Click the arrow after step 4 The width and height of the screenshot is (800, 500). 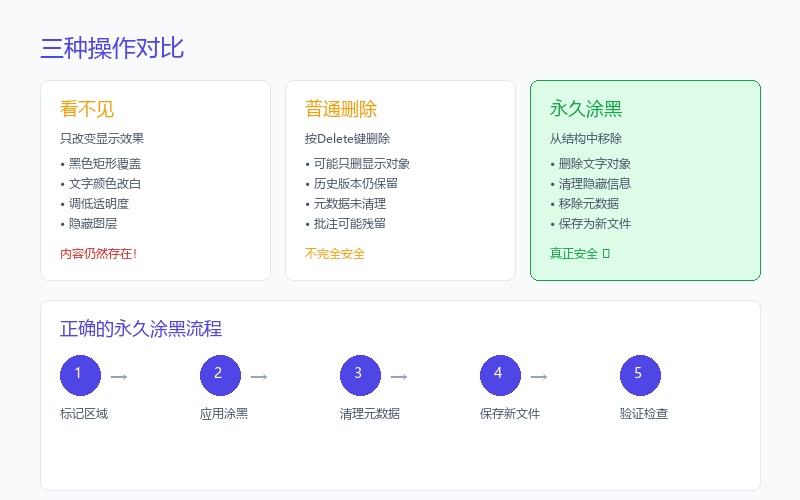[x=539, y=377]
